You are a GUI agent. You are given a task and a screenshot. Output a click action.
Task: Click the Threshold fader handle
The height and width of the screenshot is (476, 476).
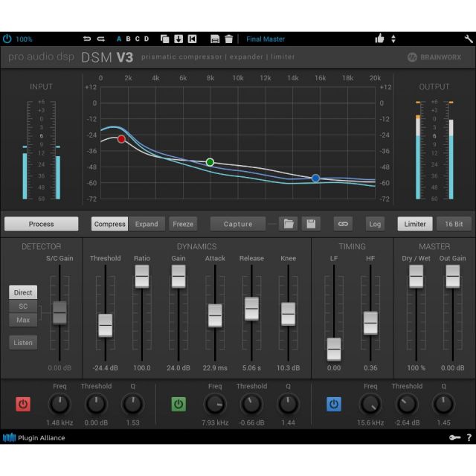click(106, 326)
